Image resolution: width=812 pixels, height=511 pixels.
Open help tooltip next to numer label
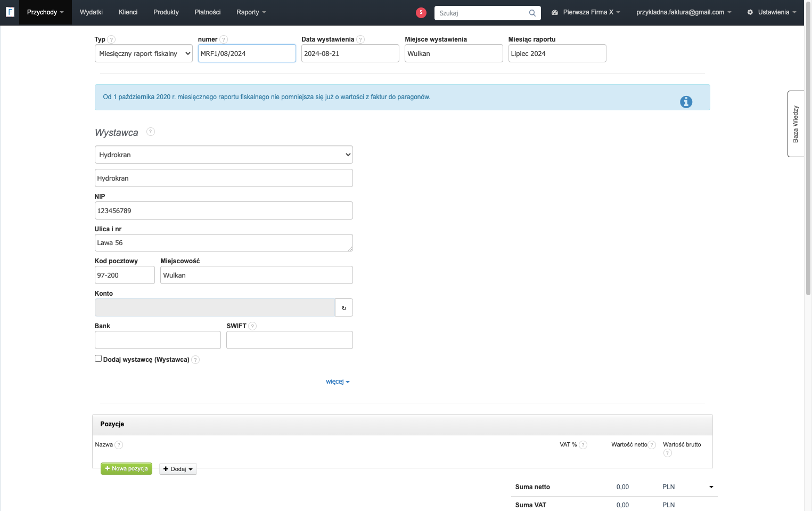224,39
